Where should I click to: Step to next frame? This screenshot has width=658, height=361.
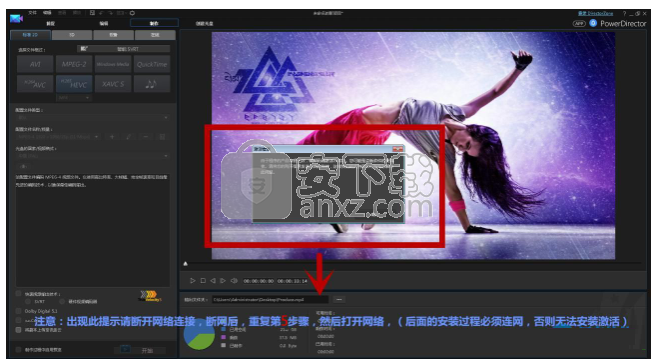point(223,280)
